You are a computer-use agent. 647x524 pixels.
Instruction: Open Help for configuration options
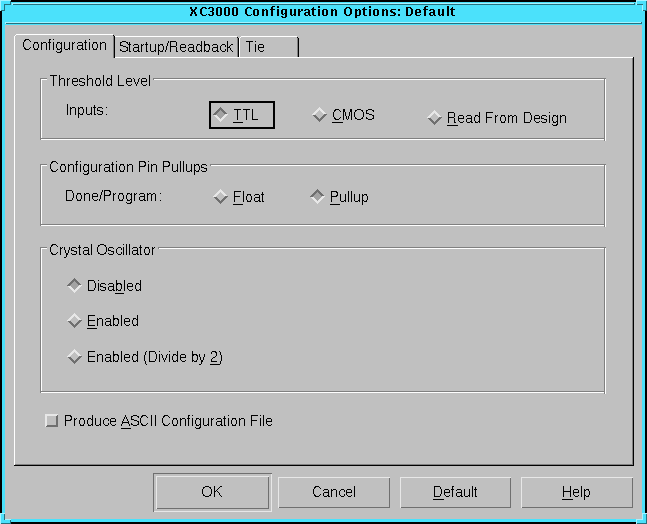click(576, 492)
